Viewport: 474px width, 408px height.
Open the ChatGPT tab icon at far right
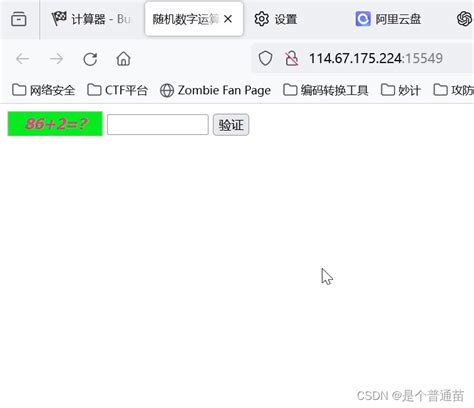pos(464,19)
